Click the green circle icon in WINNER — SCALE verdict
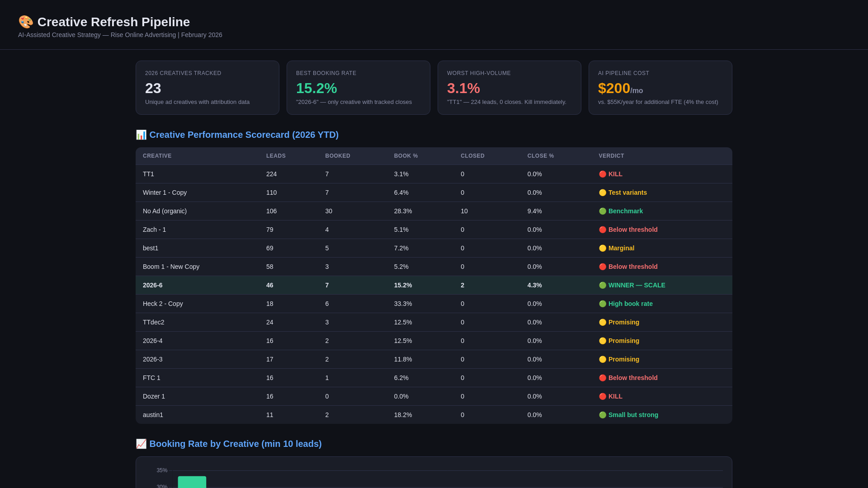Screen dimensions: 868x488 tap(602, 285)
